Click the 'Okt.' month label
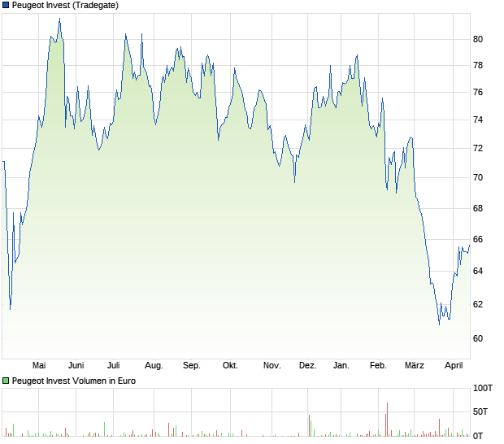Screen dimensions: 504x444 pos(231,366)
